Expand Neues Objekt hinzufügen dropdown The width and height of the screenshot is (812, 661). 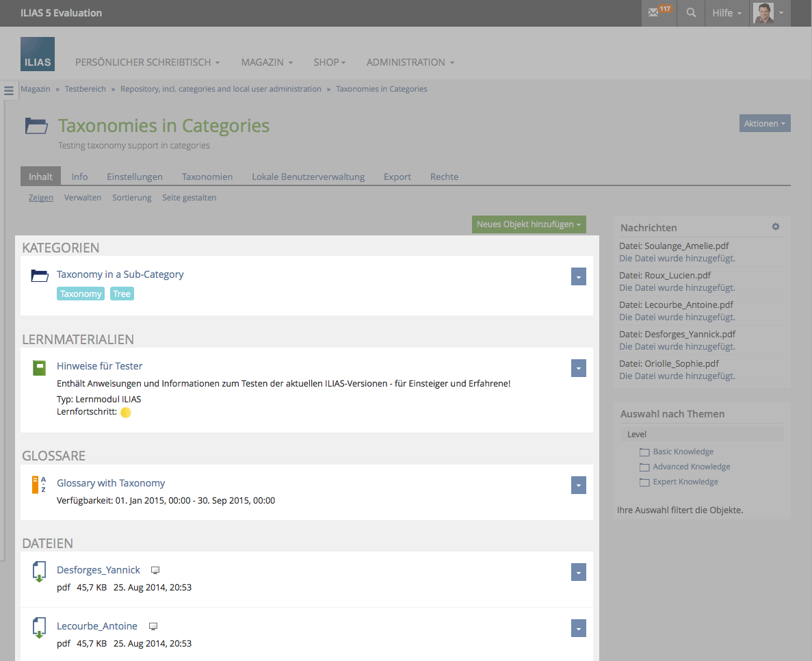point(529,224)
